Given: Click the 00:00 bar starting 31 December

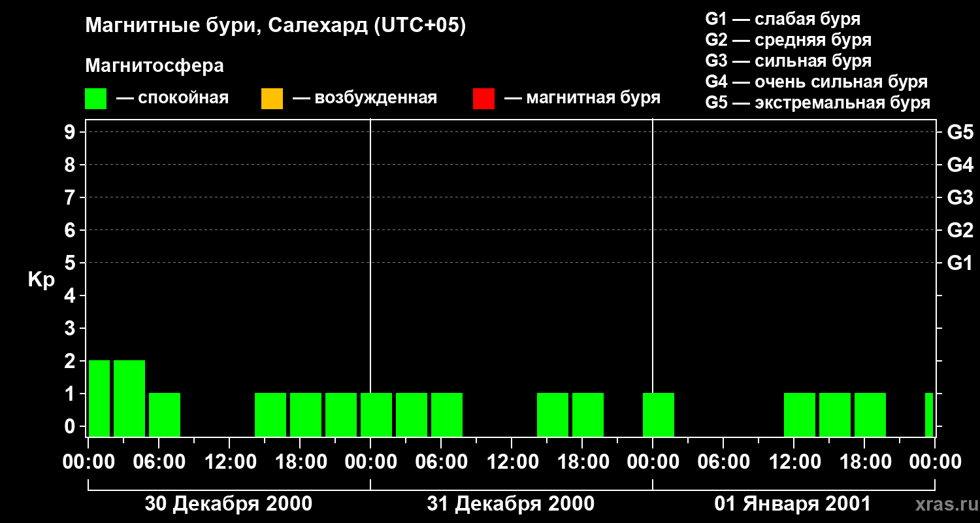Looking at the screenshot, I should coord(376,414).
